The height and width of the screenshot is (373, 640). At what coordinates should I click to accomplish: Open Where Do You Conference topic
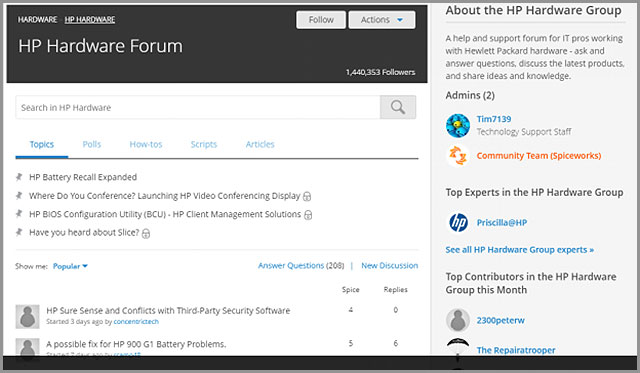(x=164, y=196)
